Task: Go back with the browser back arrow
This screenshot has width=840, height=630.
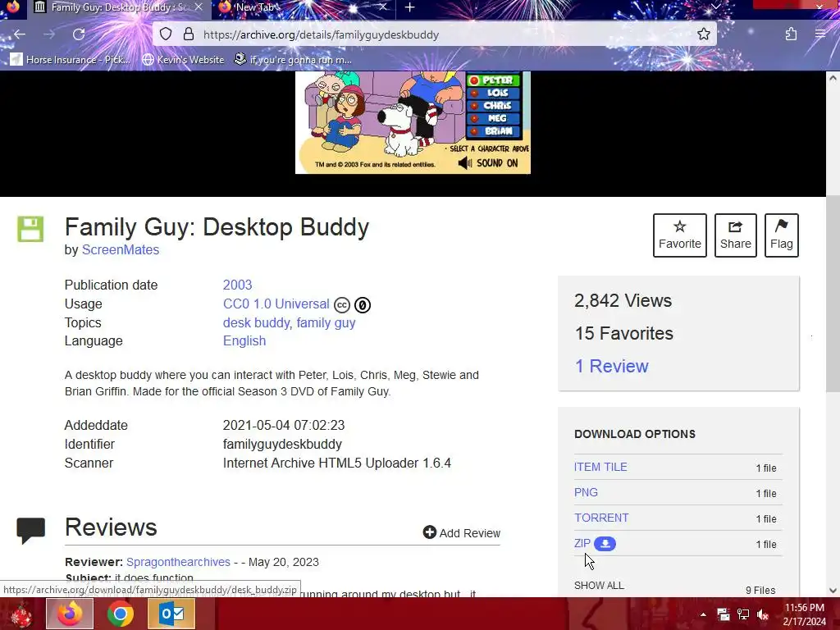Action: pyautogui.click(x=20, y=34)
